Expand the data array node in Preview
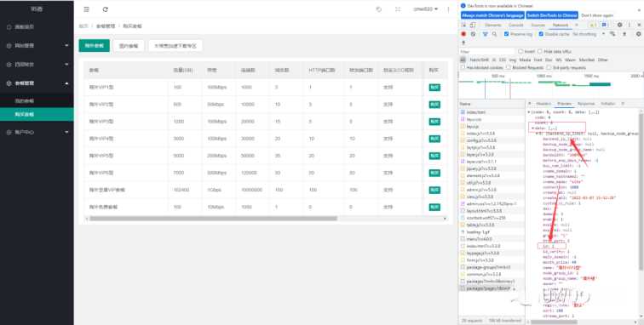The width and height of the screenshot is (644, 325). (532, 128)
